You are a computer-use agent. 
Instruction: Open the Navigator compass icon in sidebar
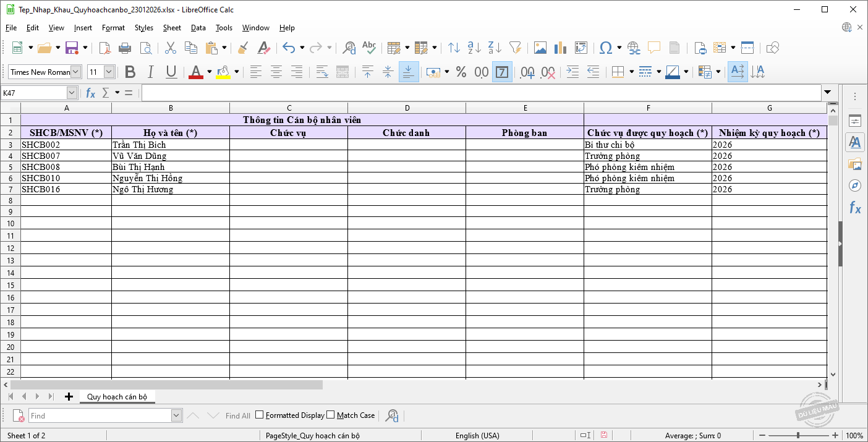(855, 185)
